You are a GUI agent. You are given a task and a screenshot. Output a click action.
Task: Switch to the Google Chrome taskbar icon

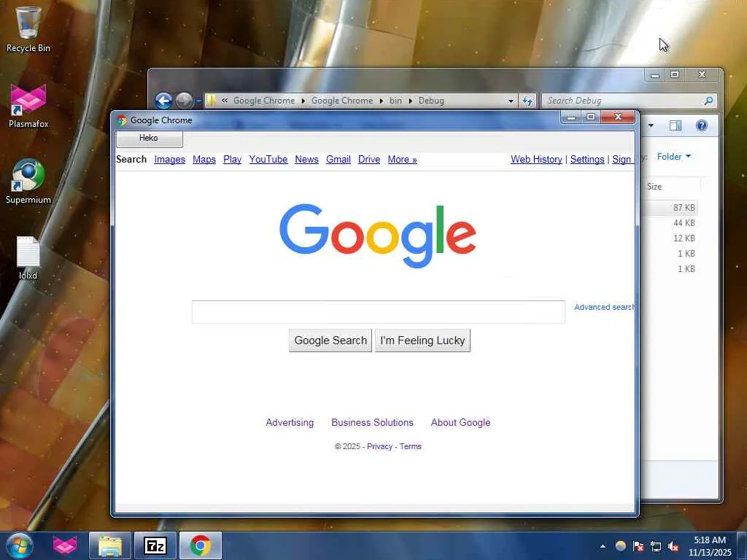tap(201, 545)
